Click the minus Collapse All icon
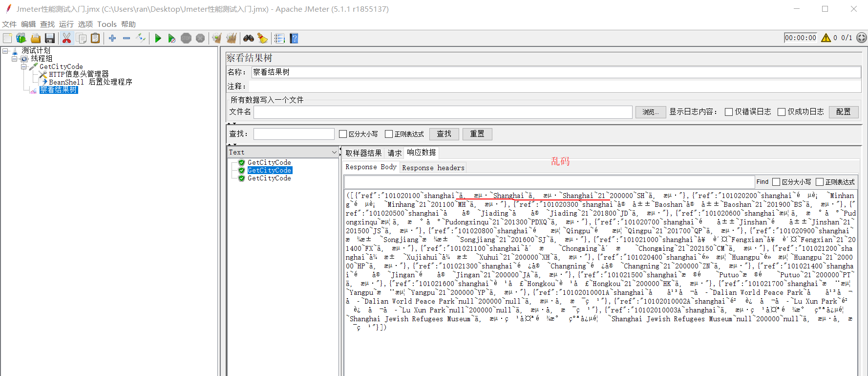 point(127,38)
